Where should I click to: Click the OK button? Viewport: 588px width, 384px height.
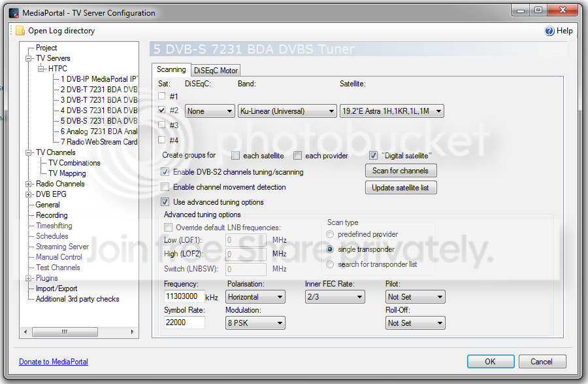[491, 362]
